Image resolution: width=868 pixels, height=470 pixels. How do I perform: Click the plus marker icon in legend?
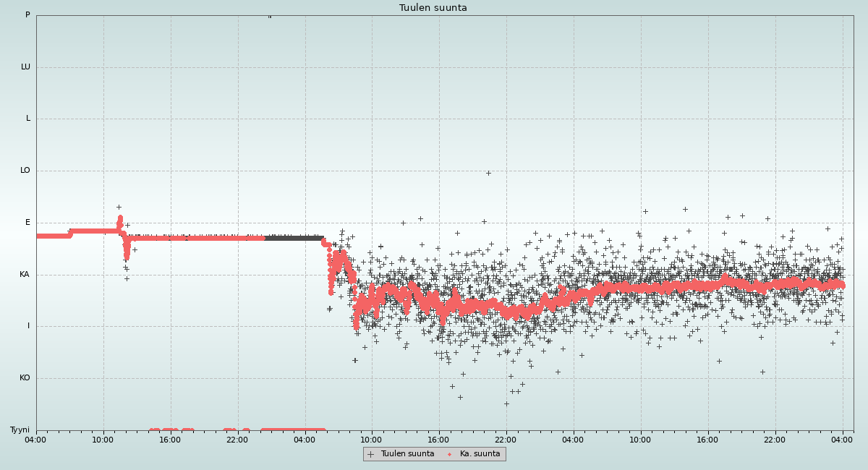point(371,454)
